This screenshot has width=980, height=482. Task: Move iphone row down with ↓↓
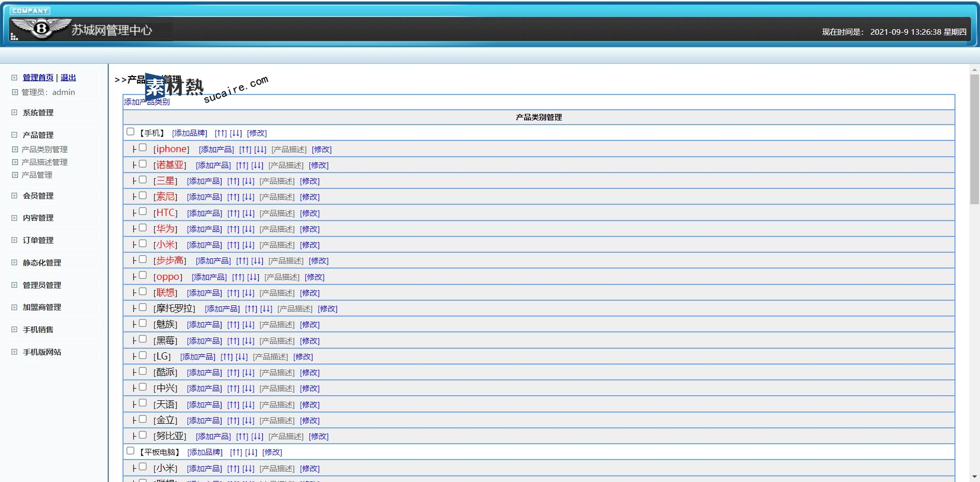[260, 150]
